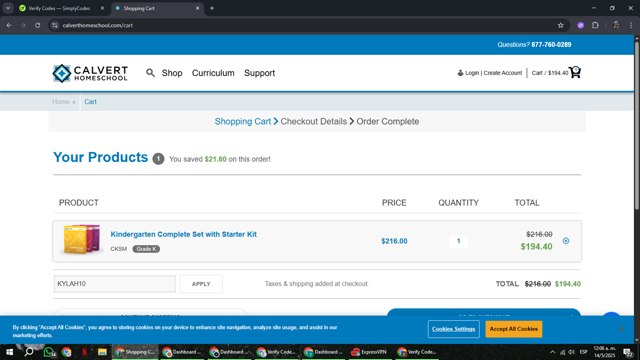Remove the Kindergarten set using the circle icon
This screenshot has height=360, width=640.
(x=566, y=241)
